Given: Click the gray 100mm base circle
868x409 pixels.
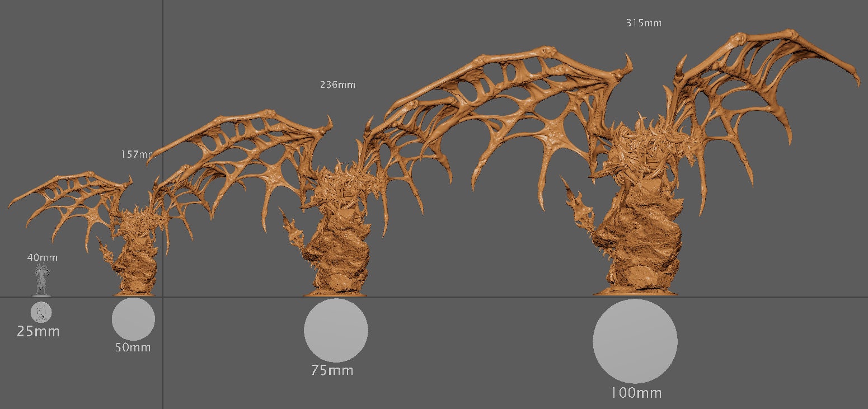Looking at the screenshot, I should pyautogui.click(x=635, y=341).
